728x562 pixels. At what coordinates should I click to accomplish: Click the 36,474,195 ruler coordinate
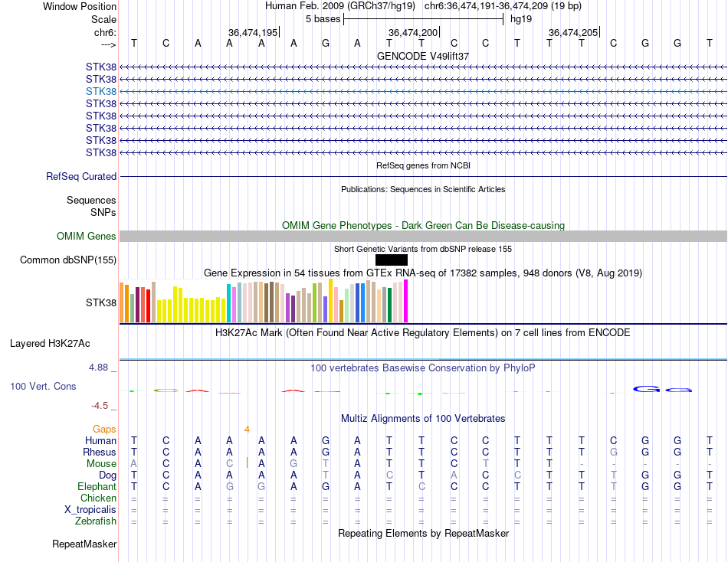tap(253, 32)
